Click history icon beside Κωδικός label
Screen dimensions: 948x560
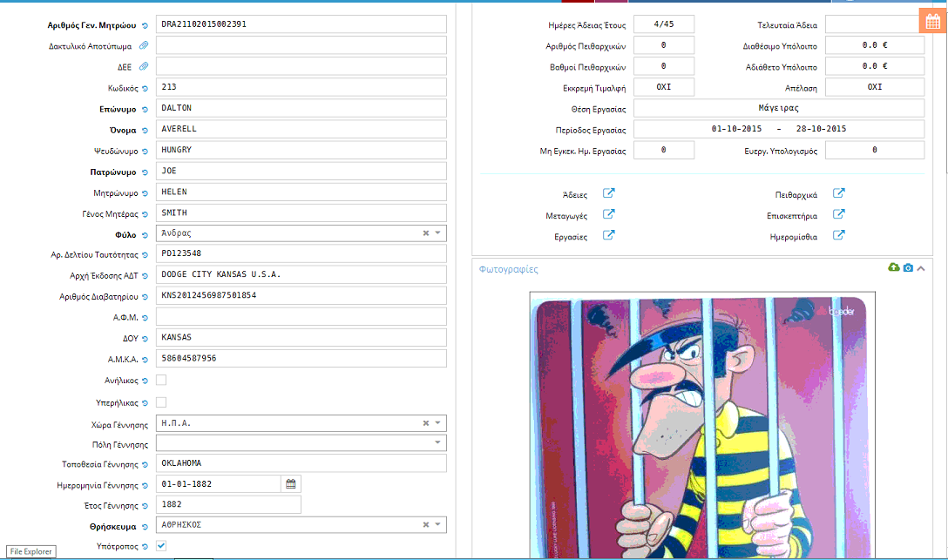click(x=146, y=89)
